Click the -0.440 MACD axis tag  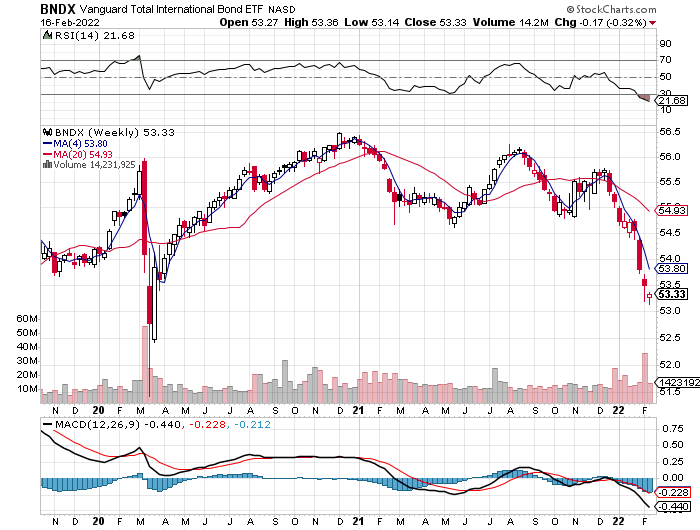(x=672, y=506)
